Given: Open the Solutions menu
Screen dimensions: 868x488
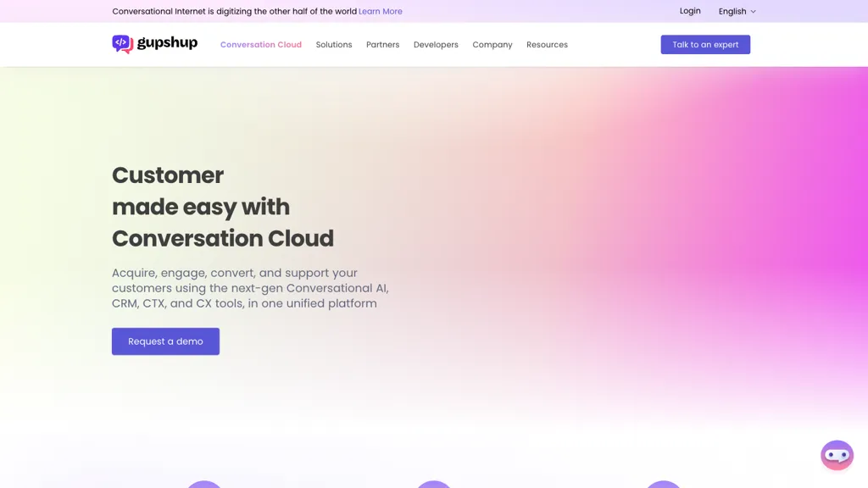Looking at the screenshot, I should click(334, 45).
